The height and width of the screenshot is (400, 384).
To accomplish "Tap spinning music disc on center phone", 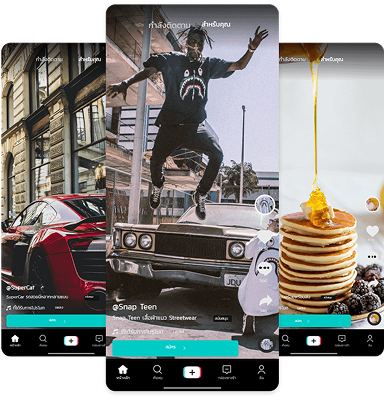I will click(267, 345).
